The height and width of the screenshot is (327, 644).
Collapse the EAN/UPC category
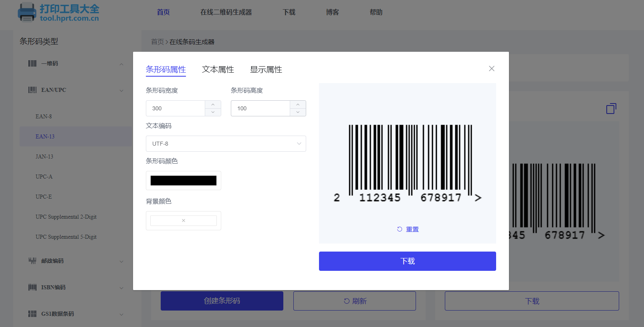(x=121, y=90)
